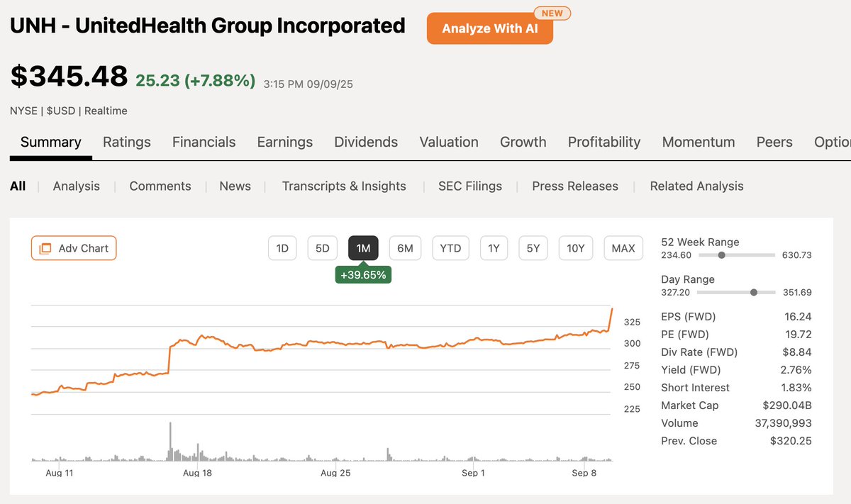851x504 pixels.
Task: Switch the chart to 5Y range
Action: tap(533, 248)
